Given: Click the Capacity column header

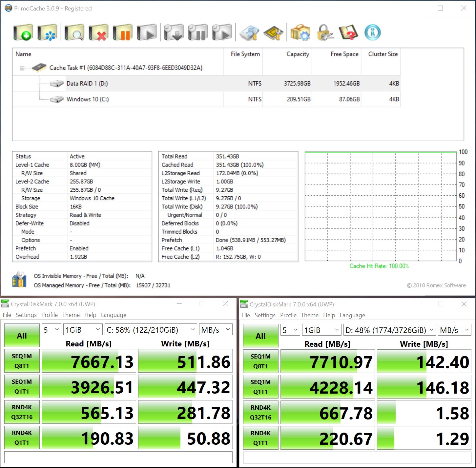Looking at the screenshot, I should tap(287, 54).
